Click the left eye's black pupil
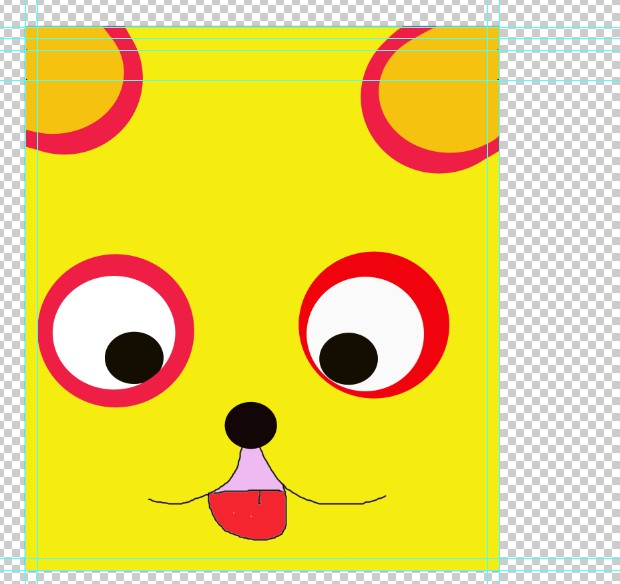Screen dimensions: 620x584 pyautogui.click(x=134, y=357)
